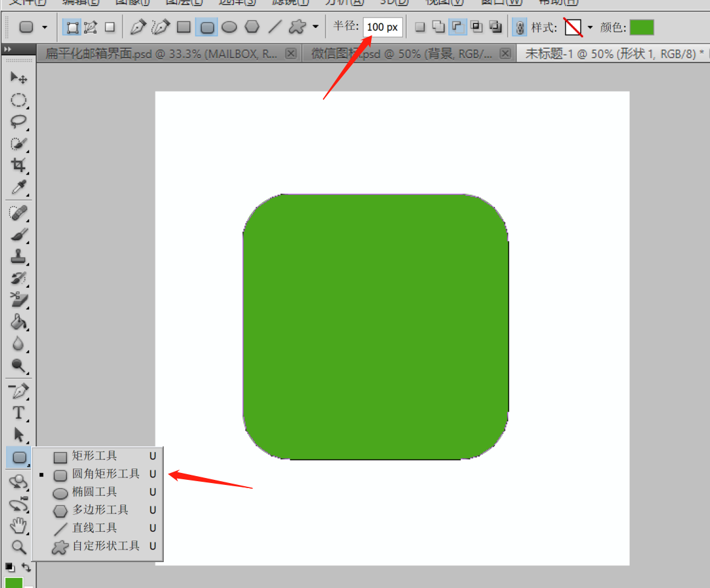This screenshot has height=588, width=710.
Task: Select the Quick Selection tool
Action: pyautogui.click(x=18, y=144)
